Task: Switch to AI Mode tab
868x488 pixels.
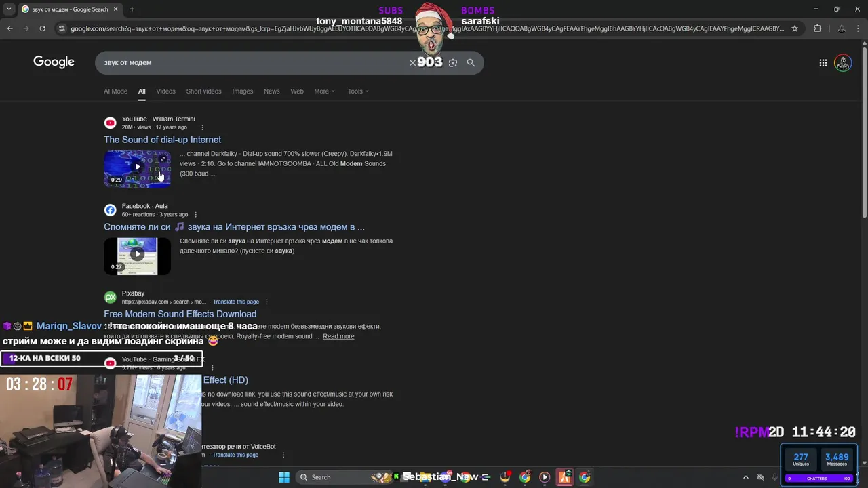Action: click(115, 91)
